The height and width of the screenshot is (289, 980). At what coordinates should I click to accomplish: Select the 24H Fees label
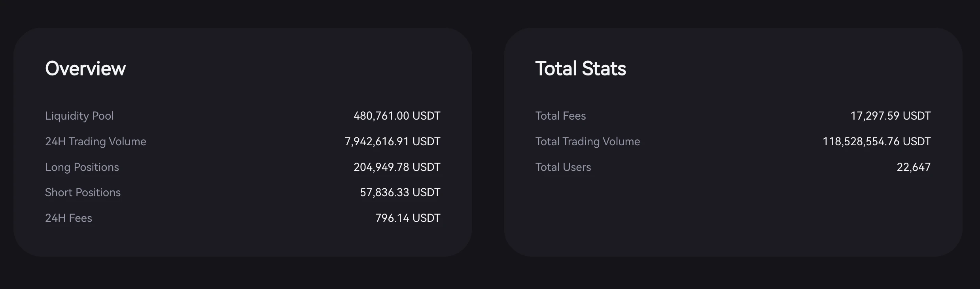coord(68,218)
